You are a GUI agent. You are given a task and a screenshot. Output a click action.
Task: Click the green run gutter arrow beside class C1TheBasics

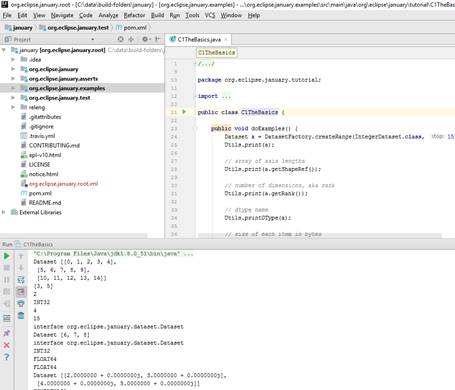[184, 112]
